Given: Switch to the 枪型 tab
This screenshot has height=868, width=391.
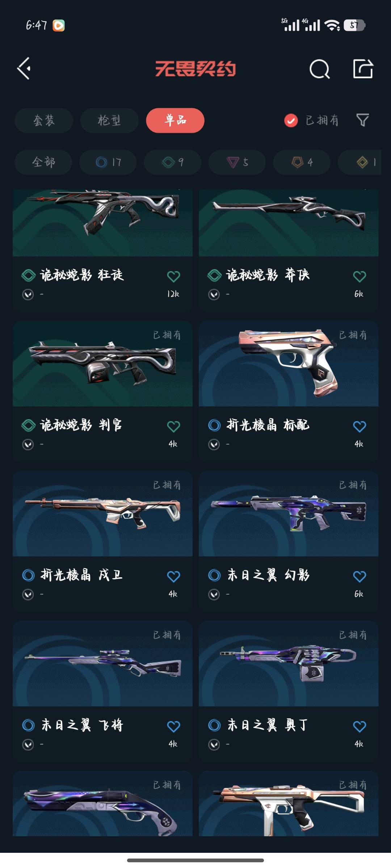Looking at the screenshot, I should (x=109, y=120).
